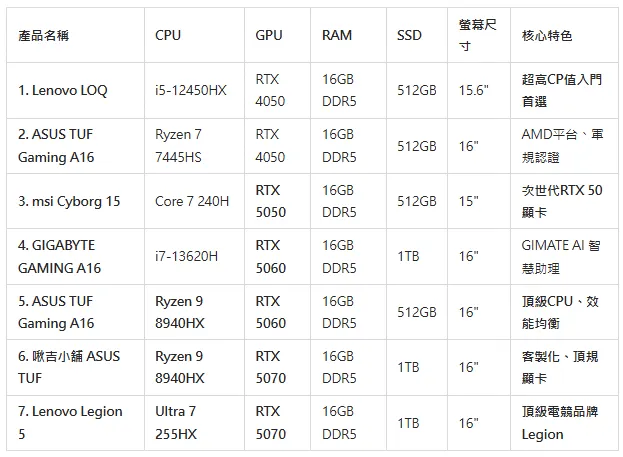Click the 螢幕尺寸 column header

tap(477, 36)
